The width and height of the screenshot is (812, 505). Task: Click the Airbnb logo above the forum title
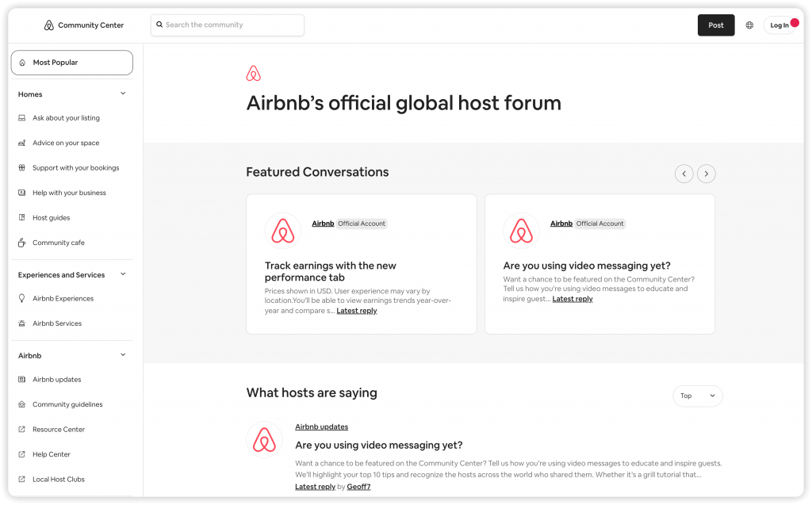click(254, 74)
